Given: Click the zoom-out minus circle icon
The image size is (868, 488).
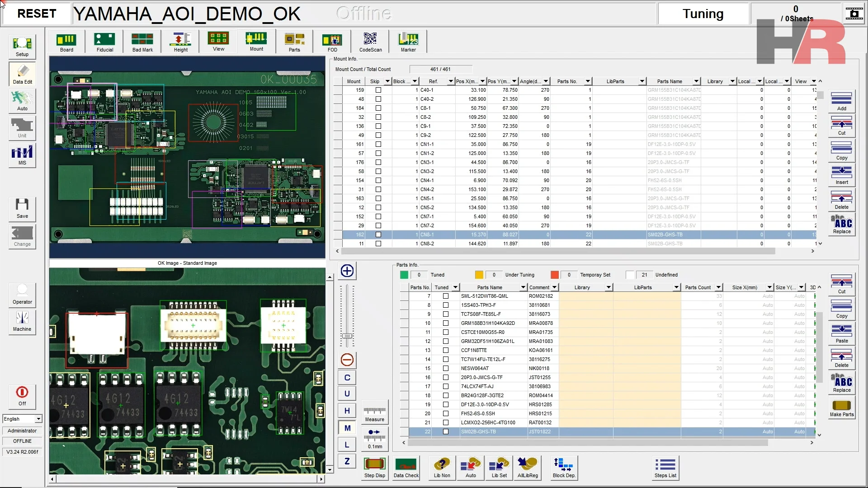Looking at the screenshot, I should tap(347, 360).
